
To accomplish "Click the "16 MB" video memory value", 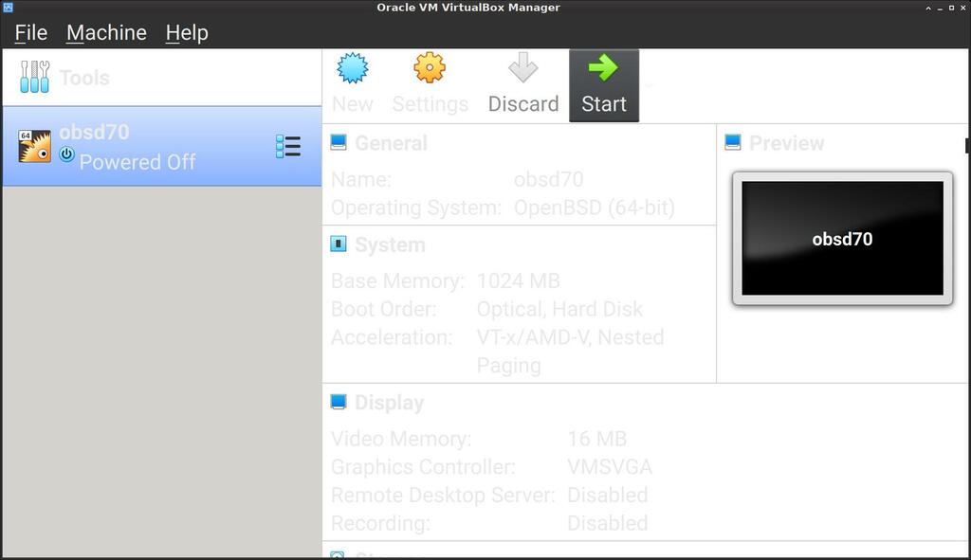I will pyautogui.click(x=597, y=439).
